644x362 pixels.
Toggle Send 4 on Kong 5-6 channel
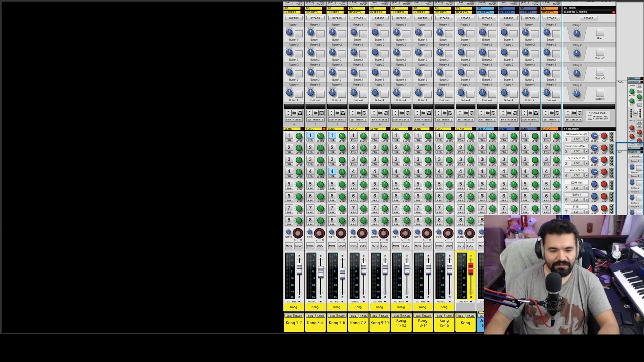click(332, 172)
